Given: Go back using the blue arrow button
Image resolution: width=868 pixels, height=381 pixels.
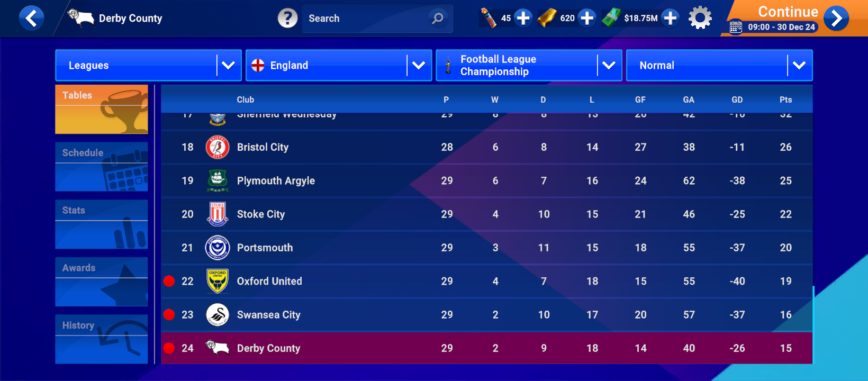Looking at the screenshot, I should click(31, 19).
